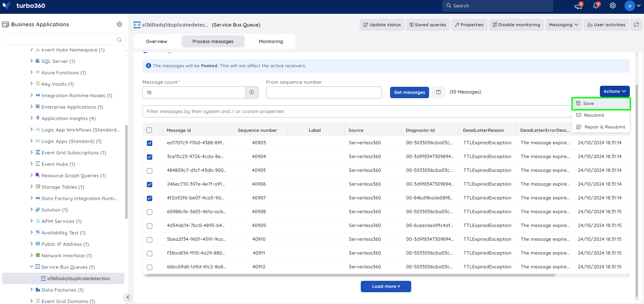Select the Process messages tab
The image size is (644, 304).
click(213, 41)
